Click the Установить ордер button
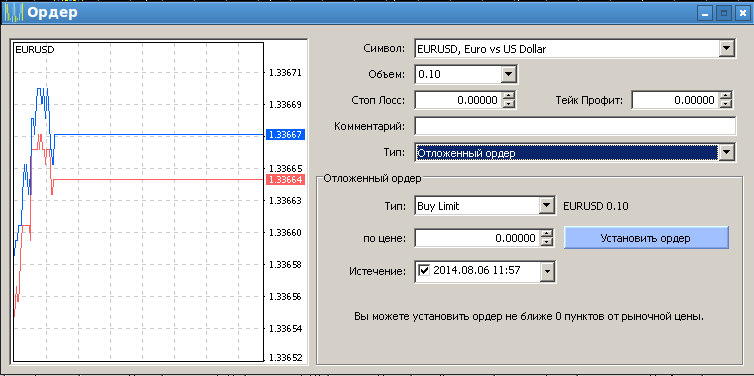This screenshot has width=754, height=376. click(646, 238)
